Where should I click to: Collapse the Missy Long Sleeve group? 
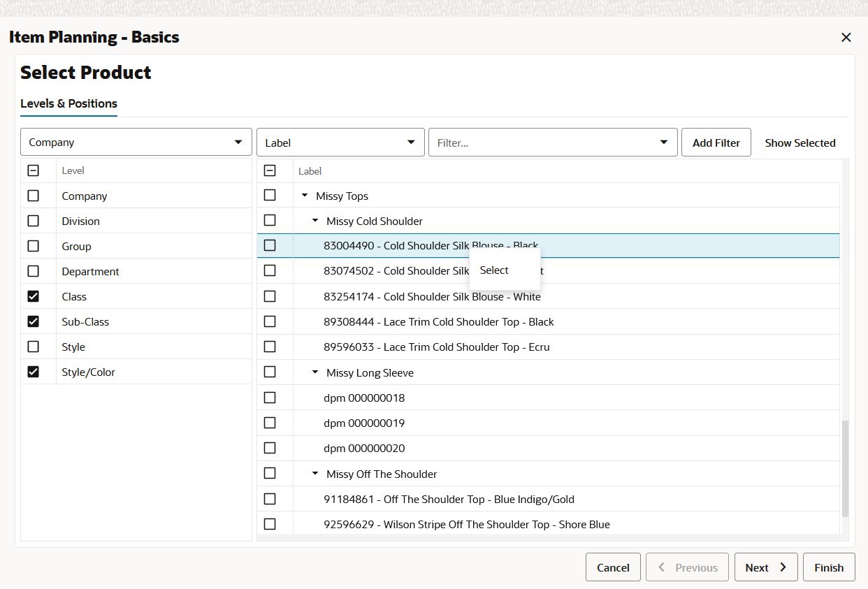[x=314, y=372]
